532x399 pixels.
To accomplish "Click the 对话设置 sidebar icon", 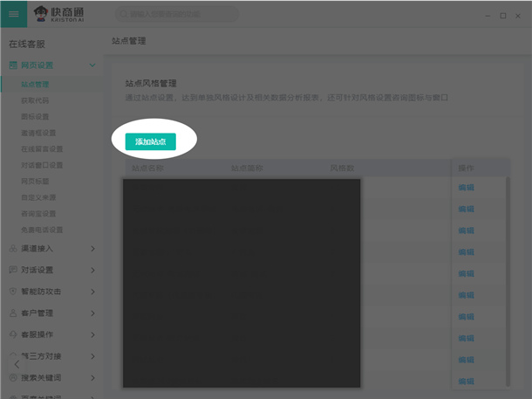I will [x=13, y=270].
